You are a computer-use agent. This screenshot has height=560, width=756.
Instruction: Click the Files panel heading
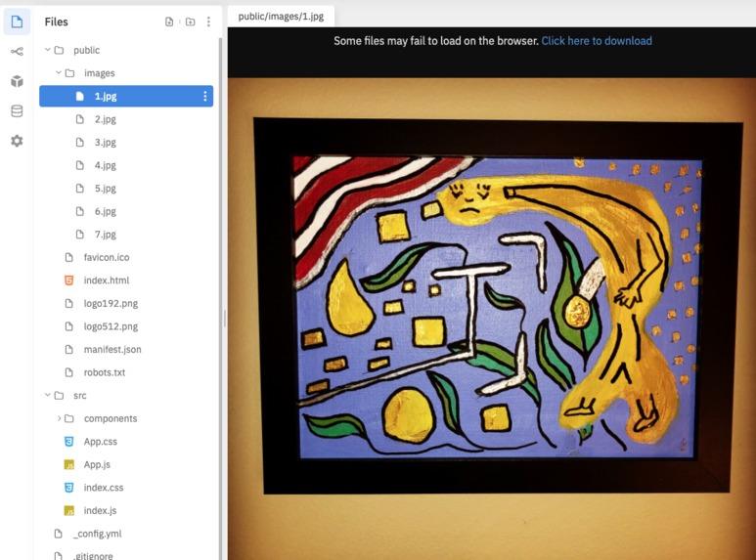(x=57, y=22)
